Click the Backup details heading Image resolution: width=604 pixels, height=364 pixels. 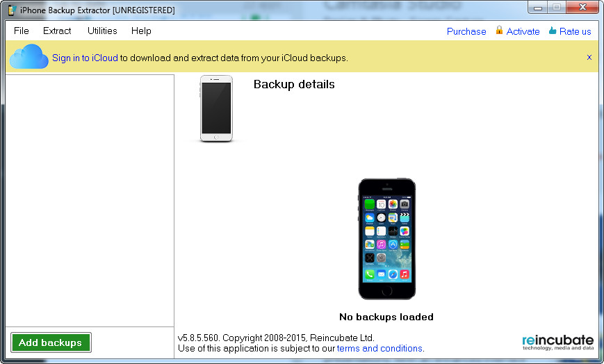294,84
